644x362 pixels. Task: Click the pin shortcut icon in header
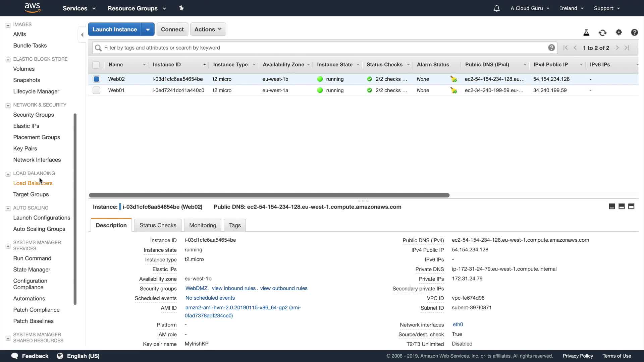[x=181, y=8]
